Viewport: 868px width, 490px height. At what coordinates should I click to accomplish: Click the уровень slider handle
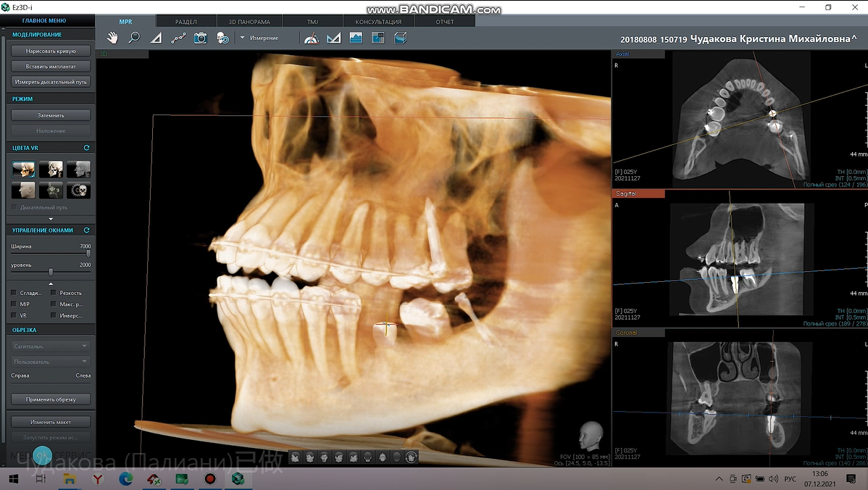tap(51, 272)
